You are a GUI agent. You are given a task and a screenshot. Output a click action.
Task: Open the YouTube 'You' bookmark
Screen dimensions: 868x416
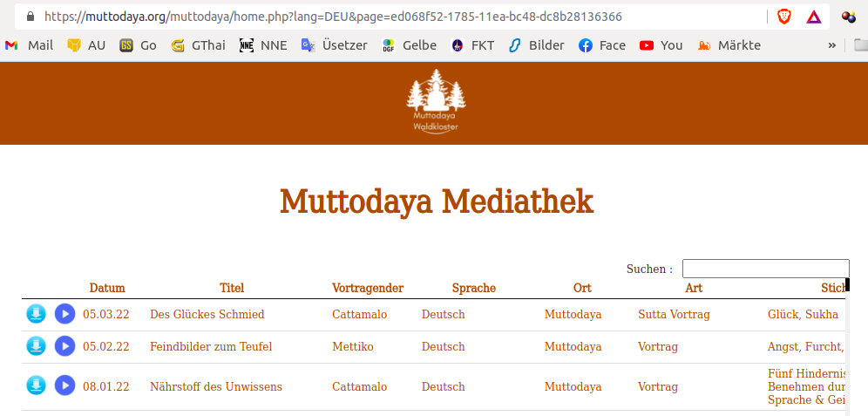click(661, 45)
